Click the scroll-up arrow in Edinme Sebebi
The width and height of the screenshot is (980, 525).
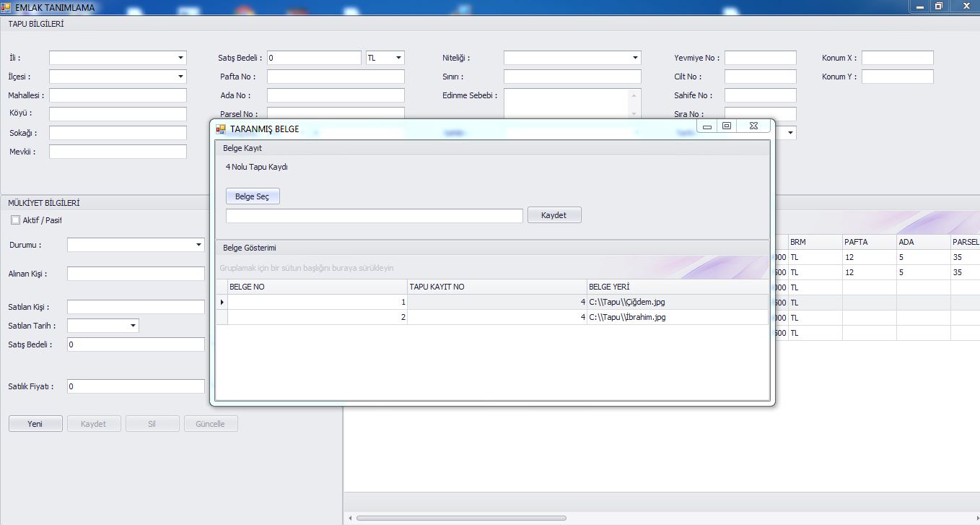tap(635, 95)
